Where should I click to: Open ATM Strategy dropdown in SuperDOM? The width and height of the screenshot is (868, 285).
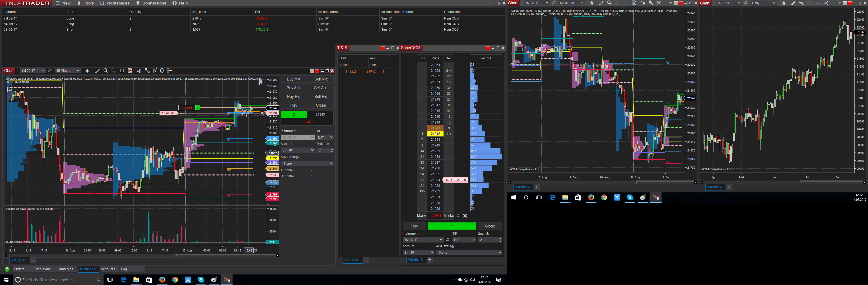point(469,252)
